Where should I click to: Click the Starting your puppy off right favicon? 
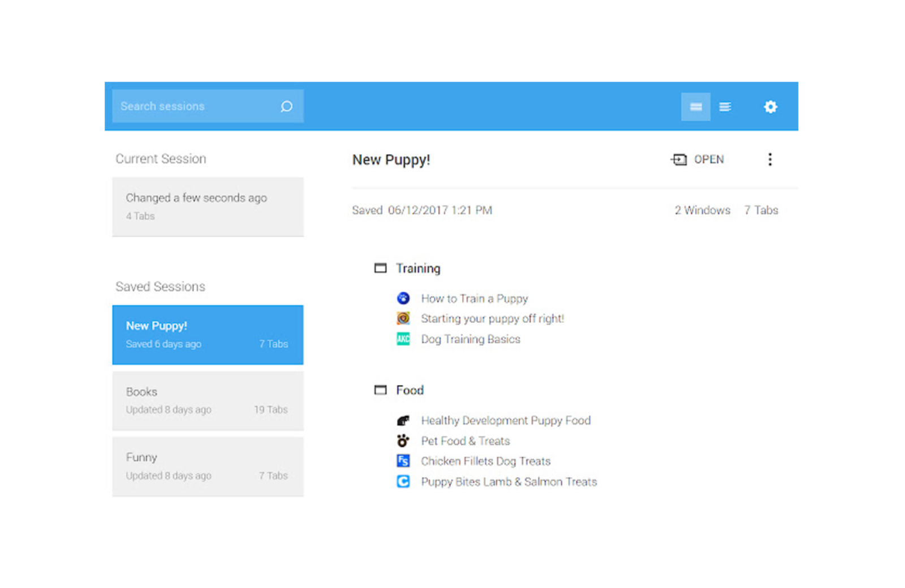(403, 318)
